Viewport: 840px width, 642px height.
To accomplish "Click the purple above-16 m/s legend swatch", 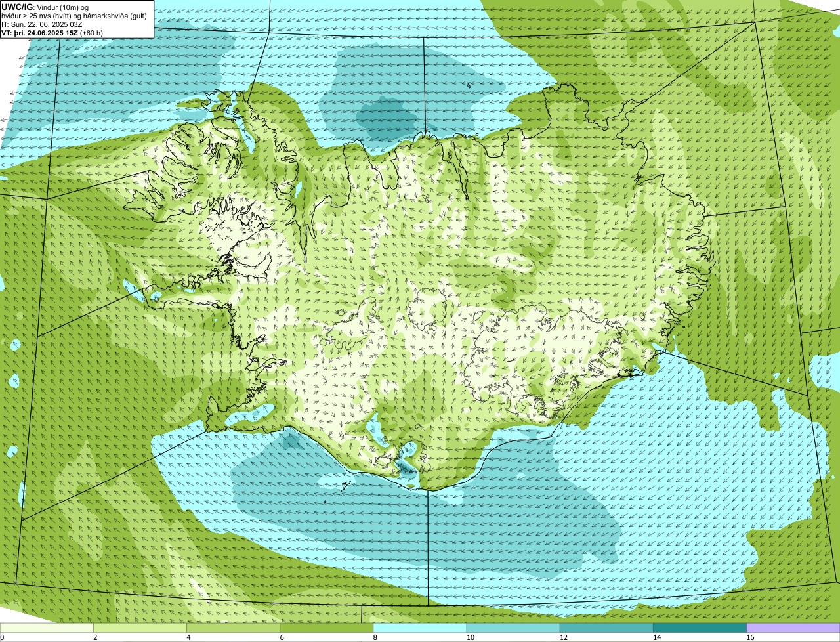I will 793,628.
